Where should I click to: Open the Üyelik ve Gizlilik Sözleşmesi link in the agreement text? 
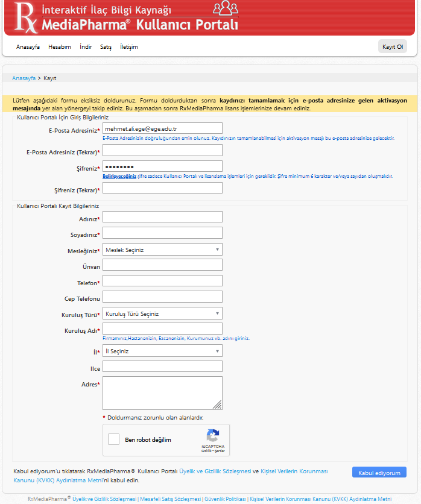215,471
